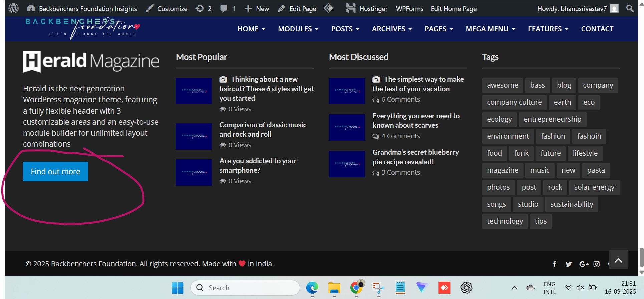The height and width of the screenshot is (299, 644).
Task: Expand the ARCHIVES navigation dropdown
Action: pyautogui.click(x=392, y=29)
